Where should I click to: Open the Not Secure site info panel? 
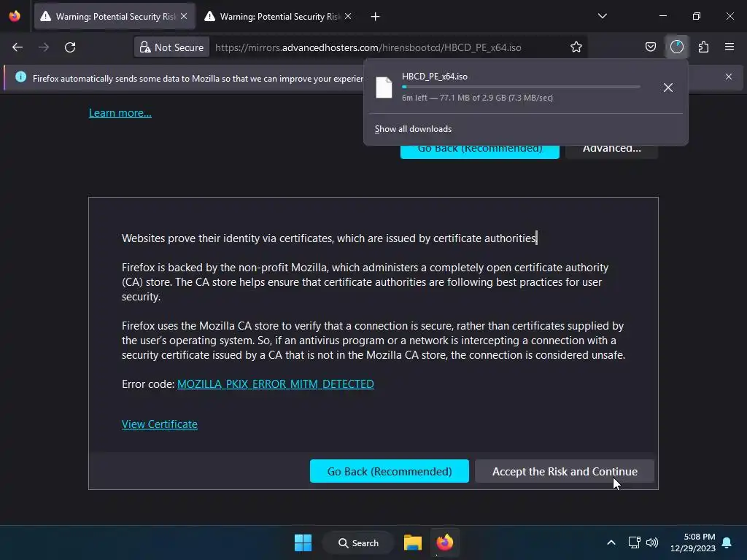coord(171,47)
